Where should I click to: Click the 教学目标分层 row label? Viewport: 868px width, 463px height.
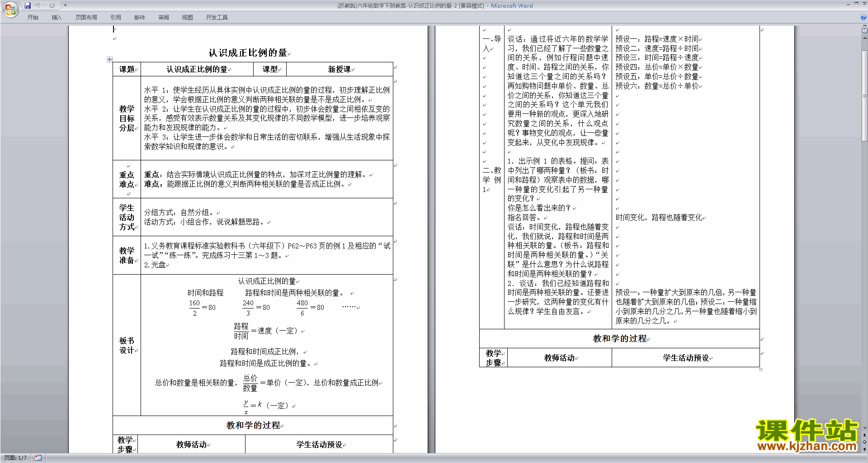click(x=127, y=118)
